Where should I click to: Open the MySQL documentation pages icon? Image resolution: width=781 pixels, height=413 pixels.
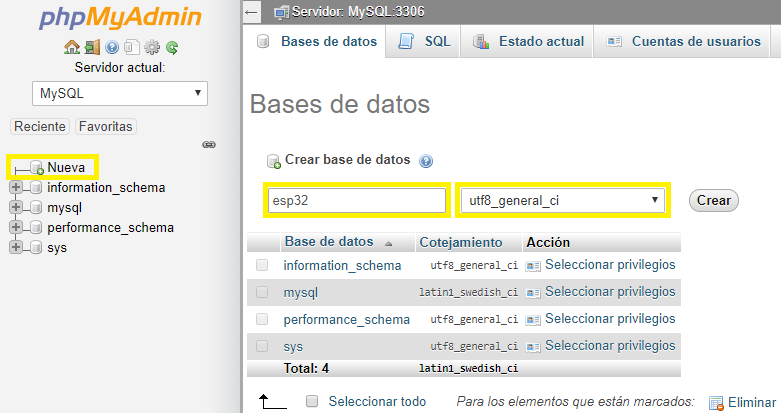(131, 47)
